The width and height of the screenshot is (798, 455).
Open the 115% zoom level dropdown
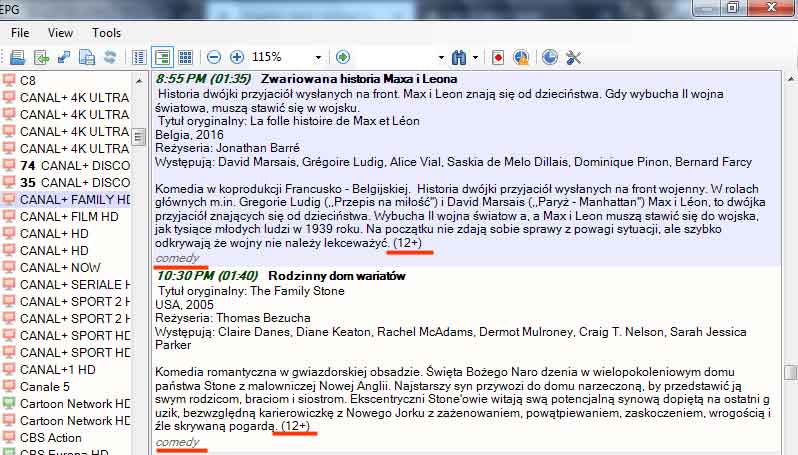[319, 57]
